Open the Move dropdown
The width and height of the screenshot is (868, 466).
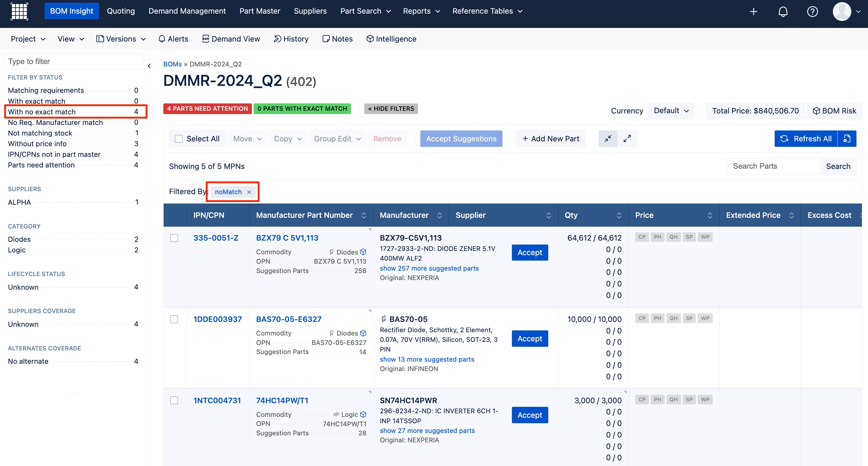click(x=247, y=139)
